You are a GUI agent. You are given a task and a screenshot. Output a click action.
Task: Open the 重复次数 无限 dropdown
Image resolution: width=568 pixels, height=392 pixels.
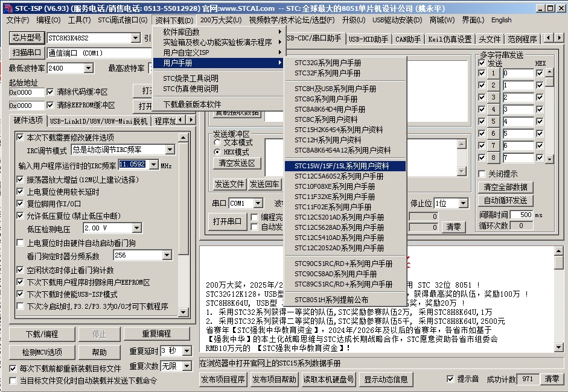point(187,366)
